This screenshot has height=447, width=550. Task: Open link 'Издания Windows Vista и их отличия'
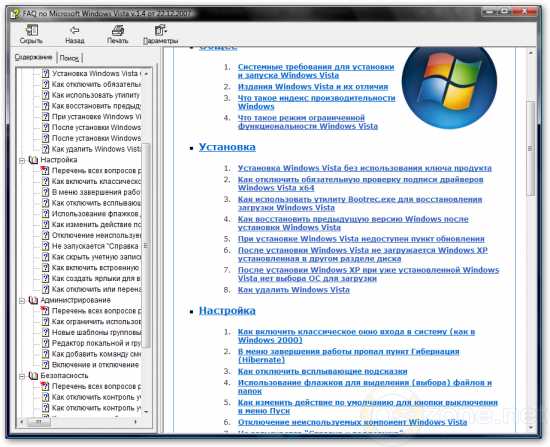click(313, 87)
